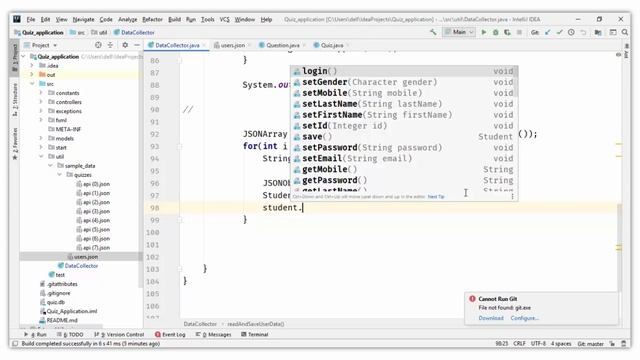Collapse the Quiz_application root node
Viewport: 640px width, 360px height.
coord(24,57)
